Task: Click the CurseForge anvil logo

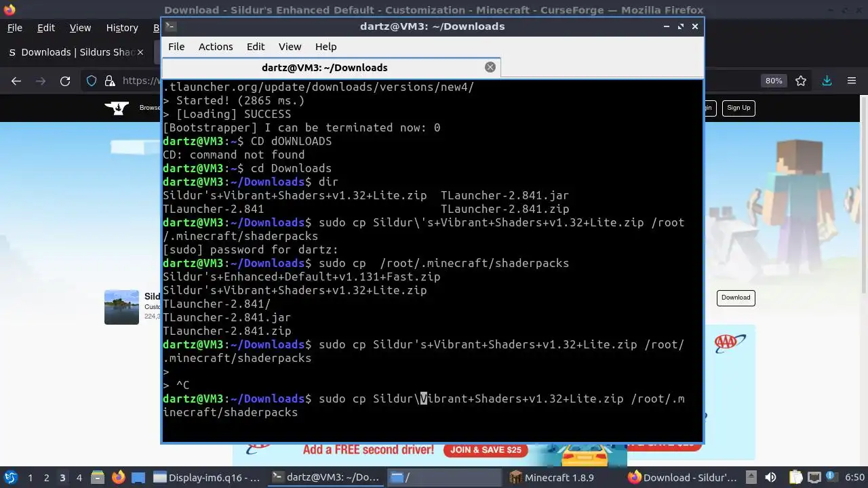Action: [117, 108]
